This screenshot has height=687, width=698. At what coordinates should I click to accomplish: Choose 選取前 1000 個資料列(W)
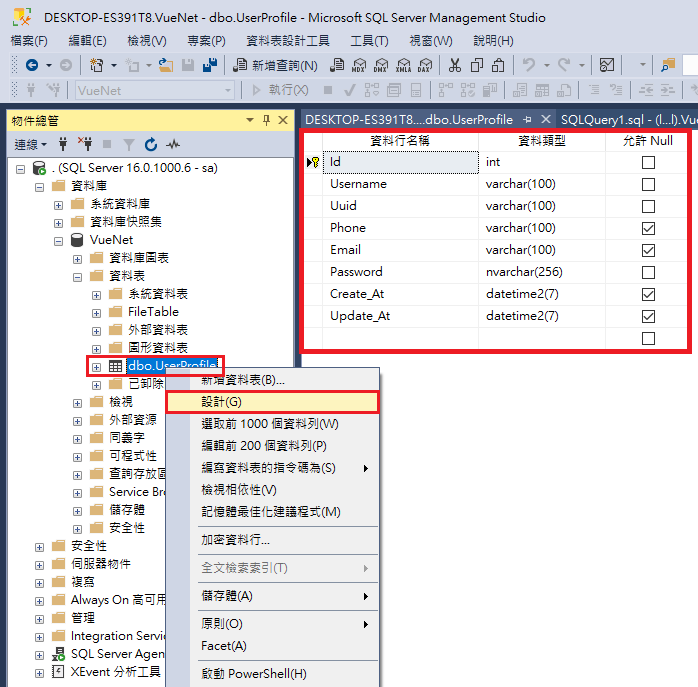(272, 424)
